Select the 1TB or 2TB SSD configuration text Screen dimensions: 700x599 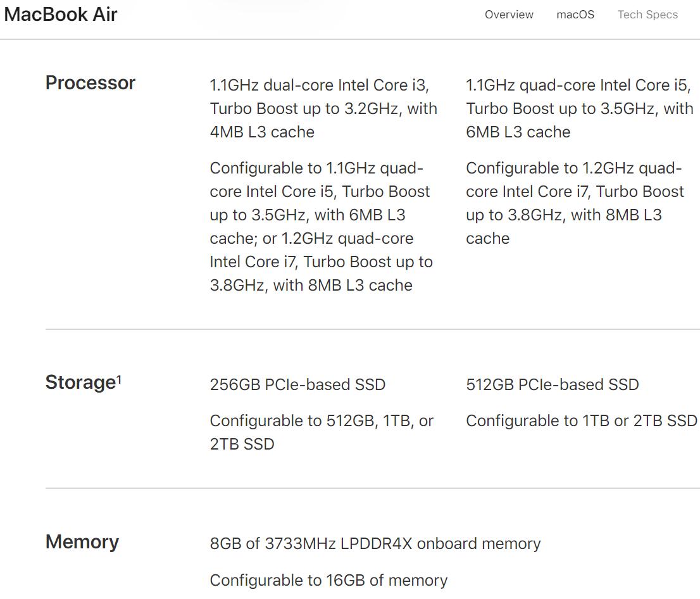click(x=581, y=420)
